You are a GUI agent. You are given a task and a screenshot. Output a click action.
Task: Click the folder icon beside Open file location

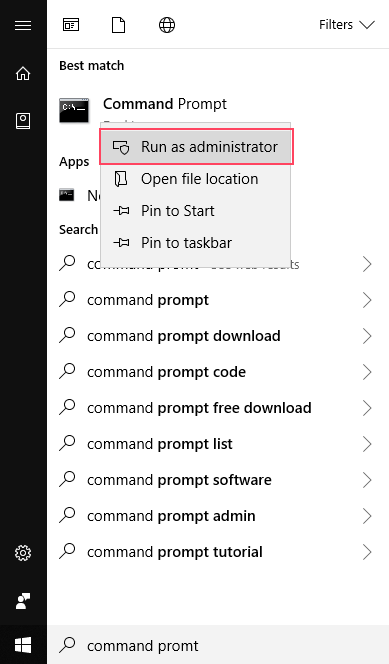(x=121, y=179)
